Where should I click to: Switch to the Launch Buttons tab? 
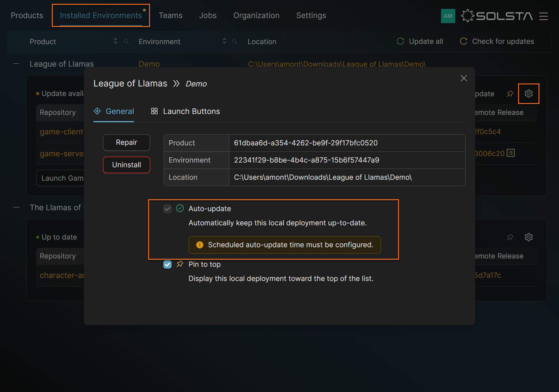[186, 111]
